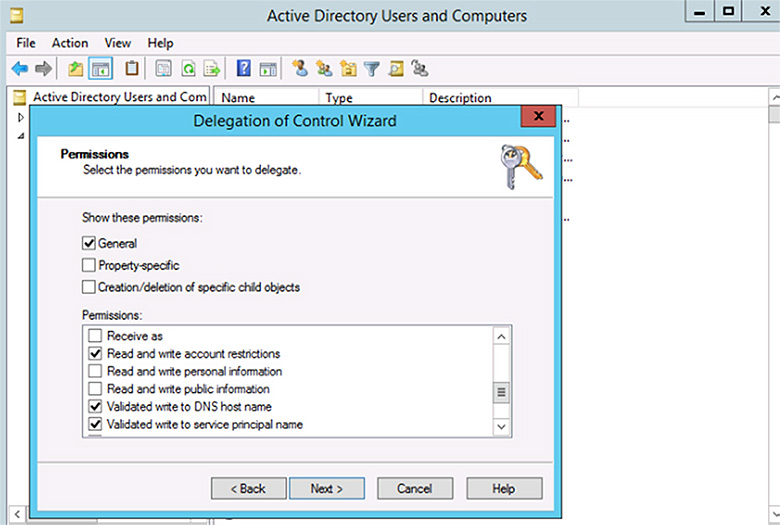Expand the collapsed top node in console tree

[20, 117]
